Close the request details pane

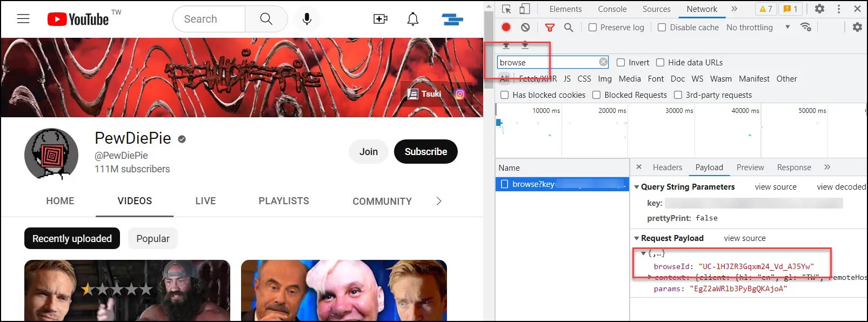pos(639,167)
